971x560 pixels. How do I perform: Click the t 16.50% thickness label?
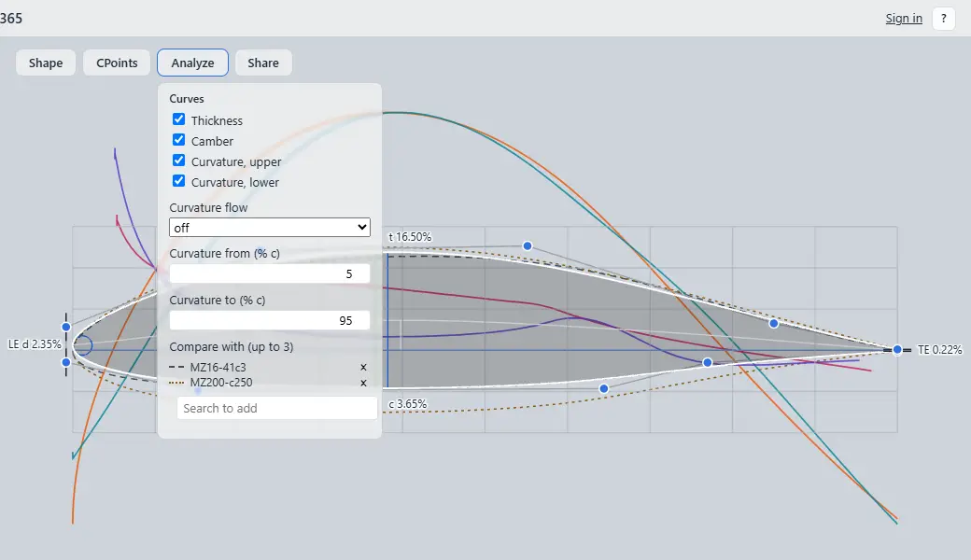click(409, 237)
